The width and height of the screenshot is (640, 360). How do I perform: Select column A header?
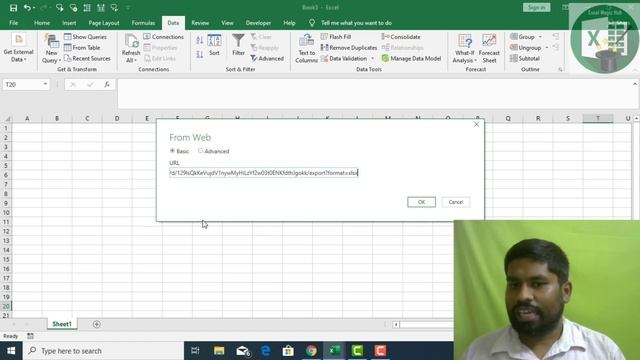[27, 119]
